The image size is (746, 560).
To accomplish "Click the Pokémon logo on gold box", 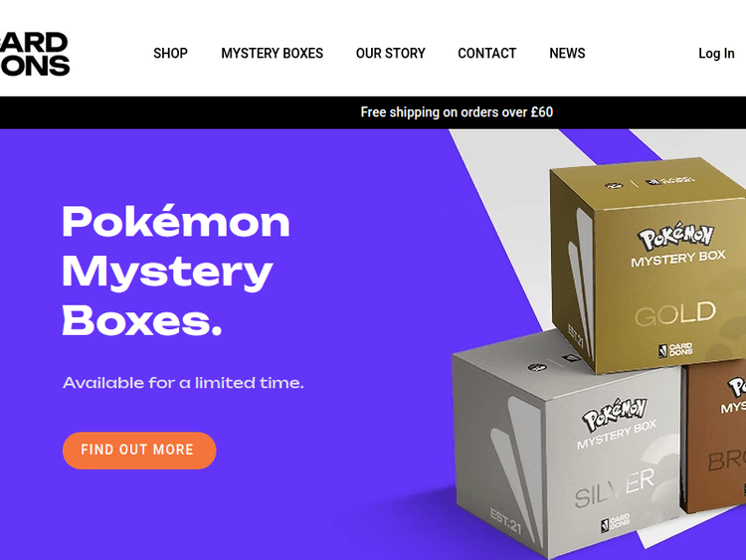I will pyautogui.click(x=675, y=236).
